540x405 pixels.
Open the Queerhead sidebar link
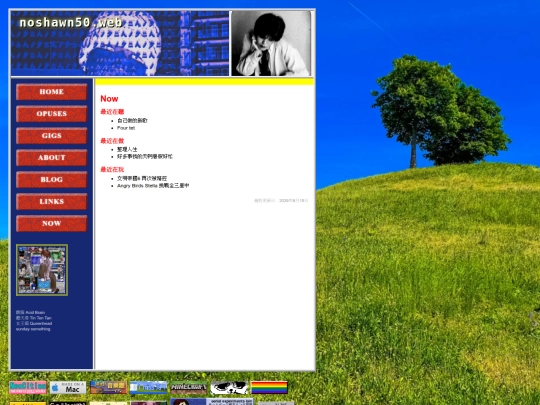point(34,323)
